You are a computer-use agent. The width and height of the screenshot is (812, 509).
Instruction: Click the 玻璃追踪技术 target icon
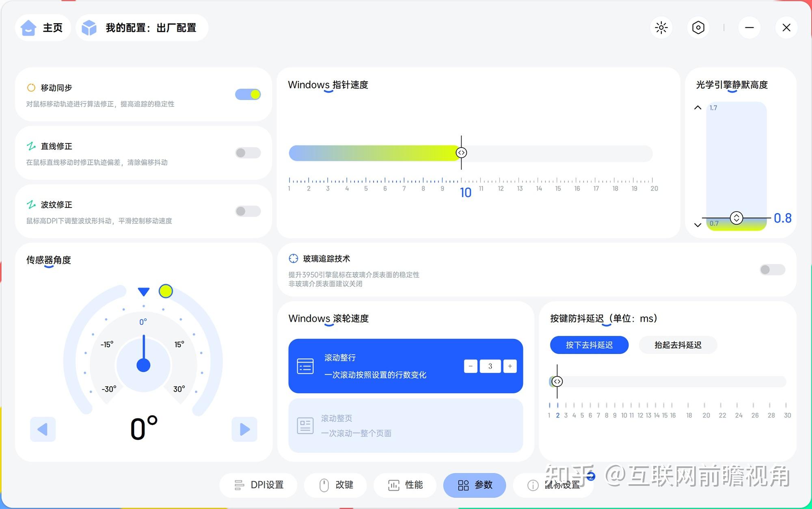[x=293, y=258]
